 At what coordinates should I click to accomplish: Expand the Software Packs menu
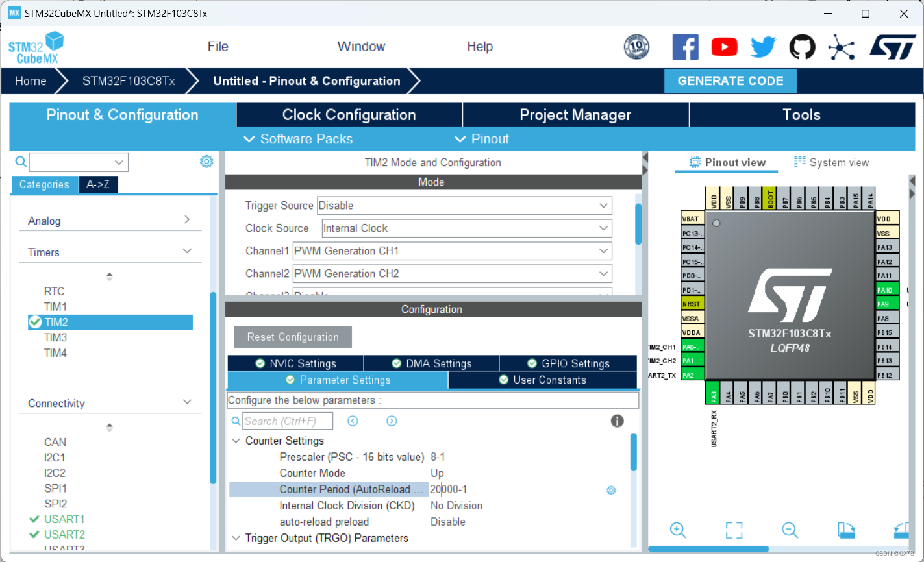(x=298, y=139)
